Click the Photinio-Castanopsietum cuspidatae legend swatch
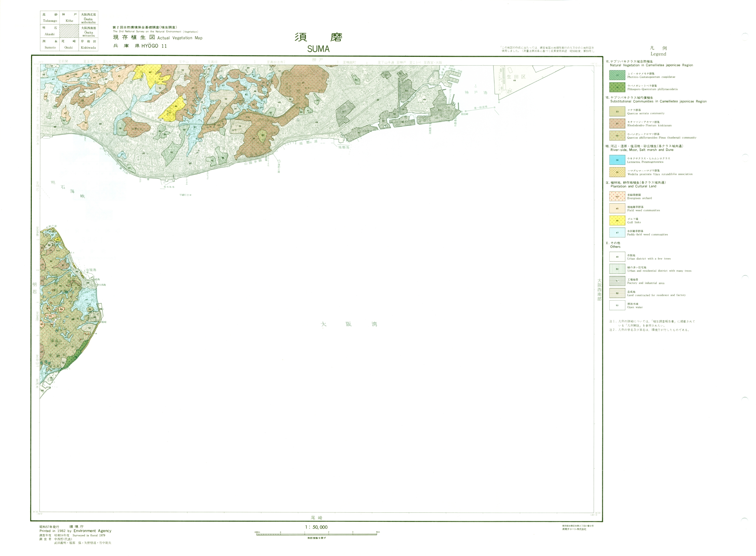 (x=617, y=75)
